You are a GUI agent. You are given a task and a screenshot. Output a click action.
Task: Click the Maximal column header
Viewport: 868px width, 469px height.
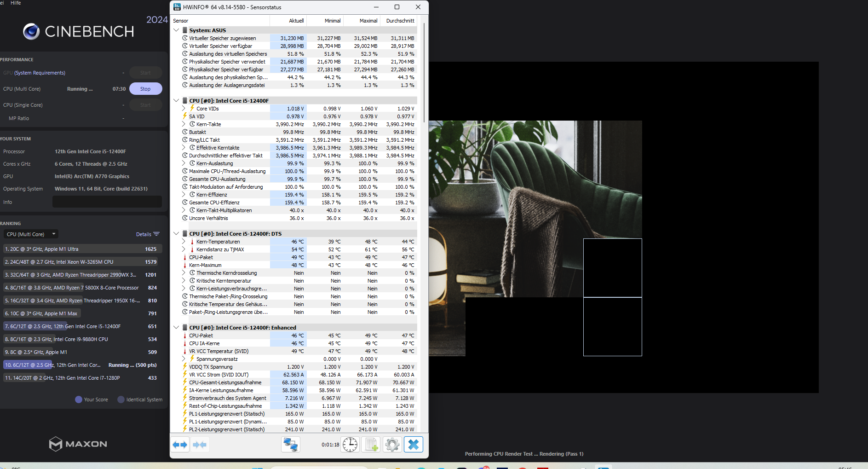tap(362, 21)
